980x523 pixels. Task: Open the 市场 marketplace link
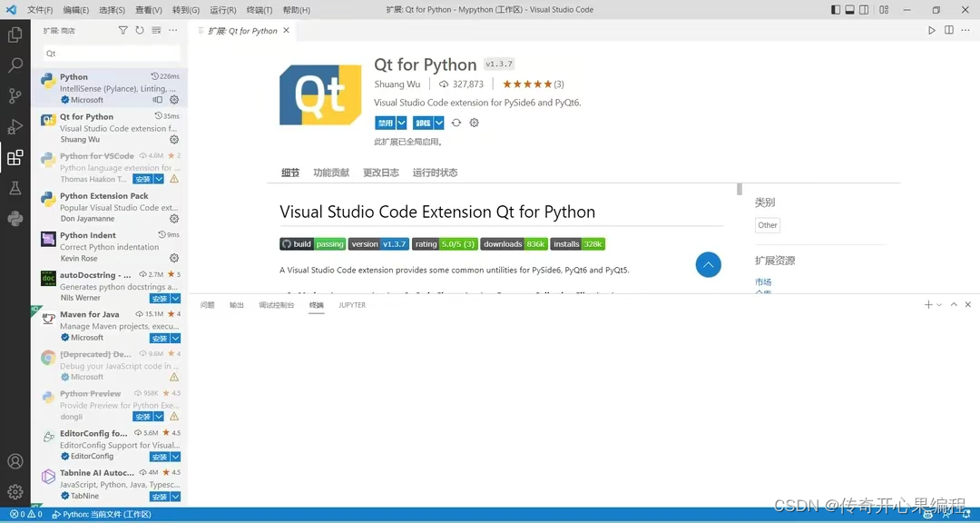(x=763, y=282)
